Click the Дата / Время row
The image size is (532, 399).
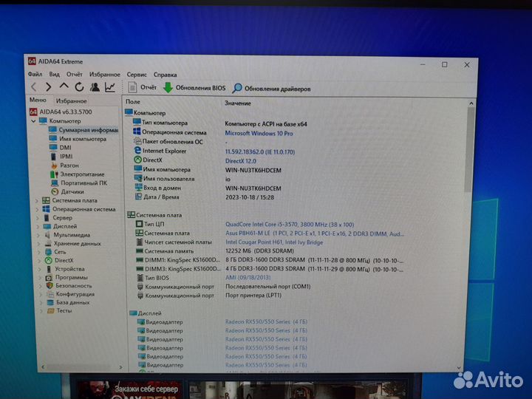point(204,197)
